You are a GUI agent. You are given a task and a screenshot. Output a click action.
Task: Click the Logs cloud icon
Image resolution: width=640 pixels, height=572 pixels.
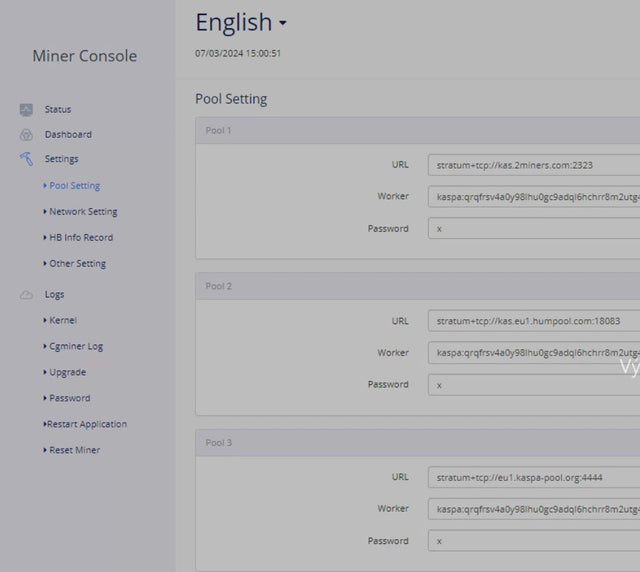(x=26, y=294)
